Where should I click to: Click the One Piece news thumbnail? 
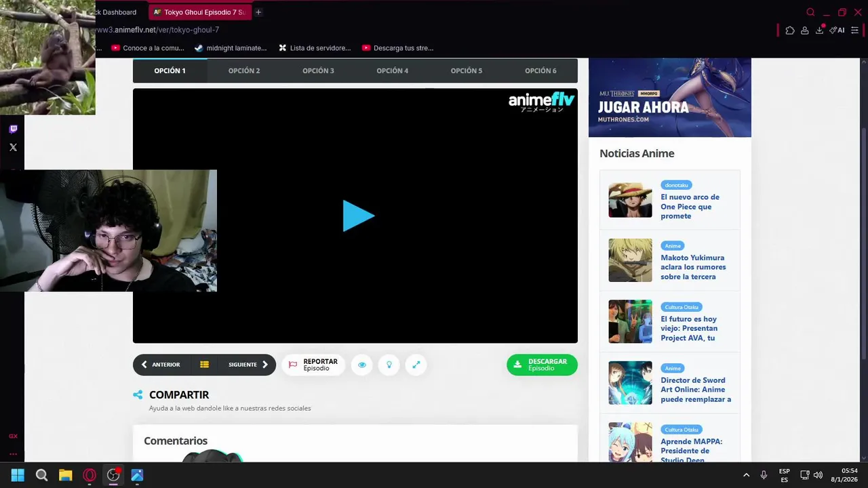pos(630,199)
